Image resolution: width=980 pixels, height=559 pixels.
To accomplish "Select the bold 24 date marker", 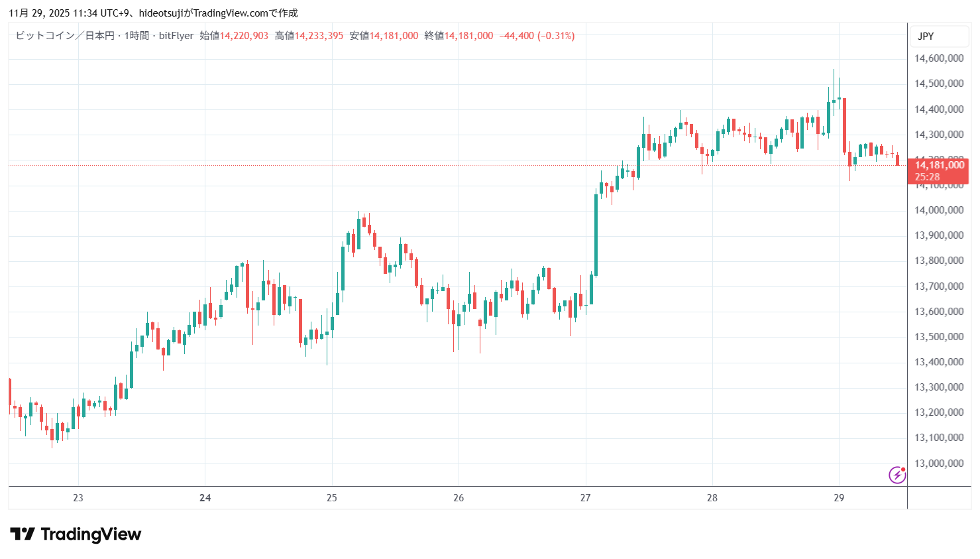I will (205, 498).
